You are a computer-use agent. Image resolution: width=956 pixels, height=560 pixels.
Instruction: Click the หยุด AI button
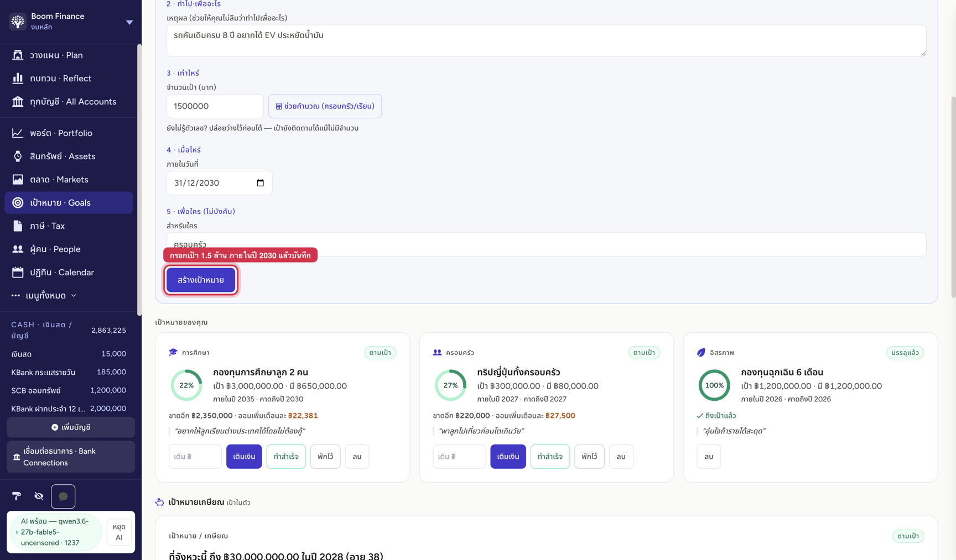[x=119, y=532]
